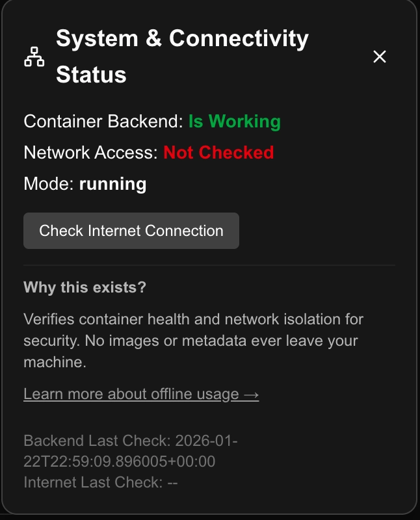Viewport: 420px width, 520px height.
Task: Select the System & Connectivity Status header icon
Action: pyautogui.click(x=34, y=56)
